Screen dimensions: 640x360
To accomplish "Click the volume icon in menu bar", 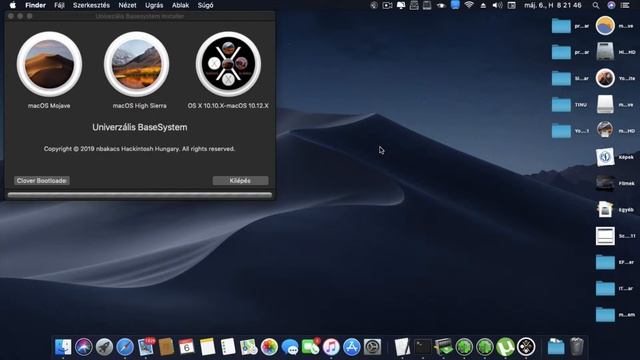I will pos(497,5).
